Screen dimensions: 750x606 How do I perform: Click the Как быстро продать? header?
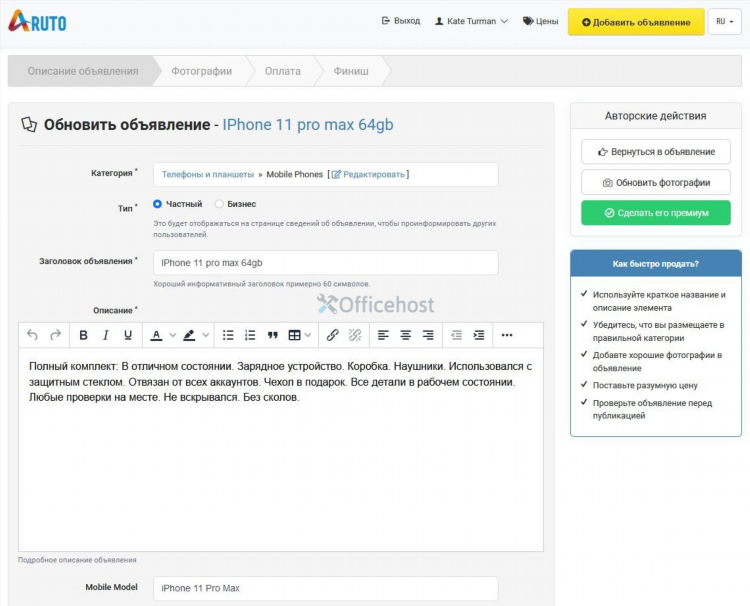point(656,264)
